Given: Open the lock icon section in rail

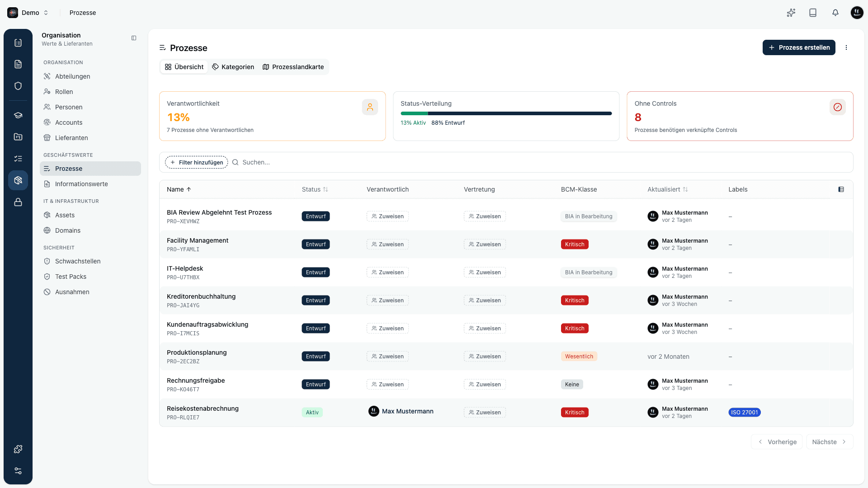Looking at the screenshot, I should click(18, 202).
